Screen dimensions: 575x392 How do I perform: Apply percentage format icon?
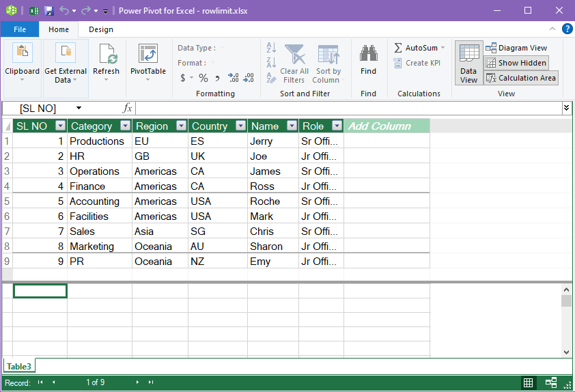203,78
